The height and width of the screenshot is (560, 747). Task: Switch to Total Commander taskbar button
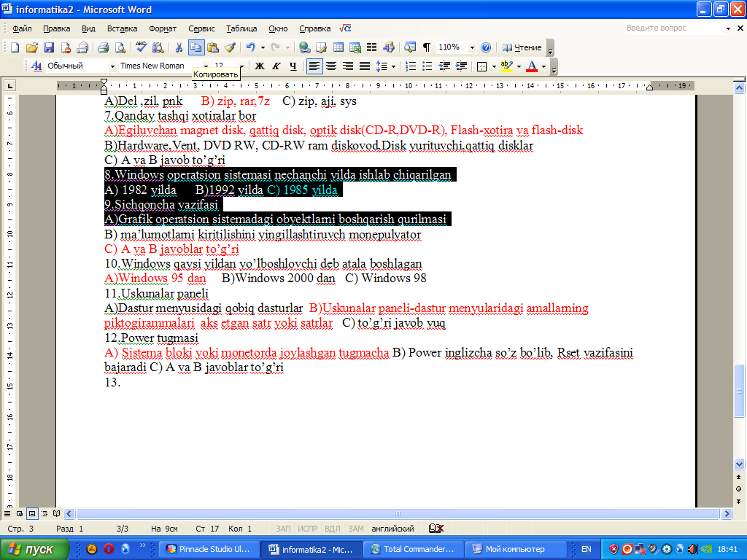(x=413, y=549)
